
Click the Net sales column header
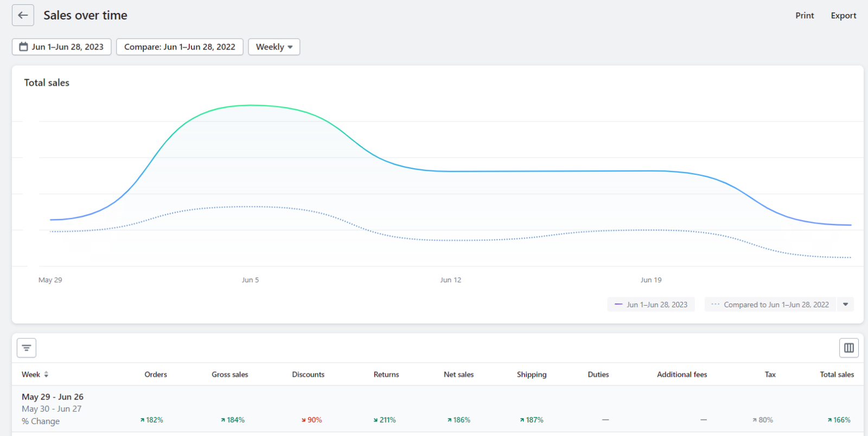[458, 375]
